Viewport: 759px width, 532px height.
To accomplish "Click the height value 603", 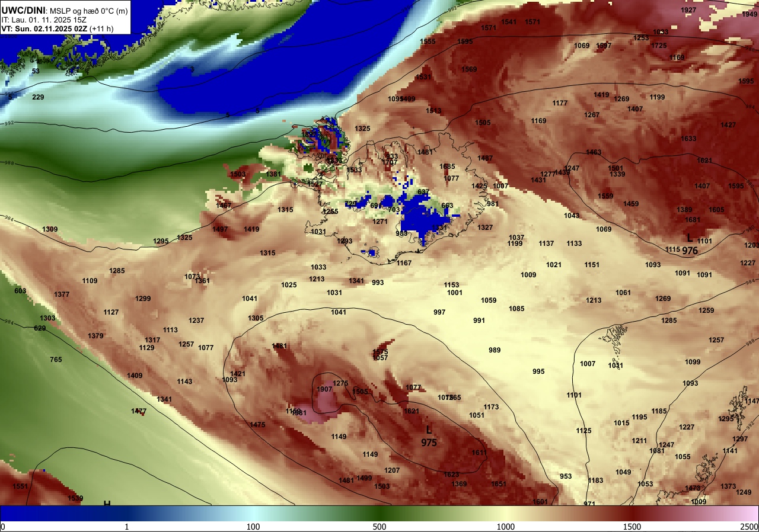I will click(x=20, y=291).
